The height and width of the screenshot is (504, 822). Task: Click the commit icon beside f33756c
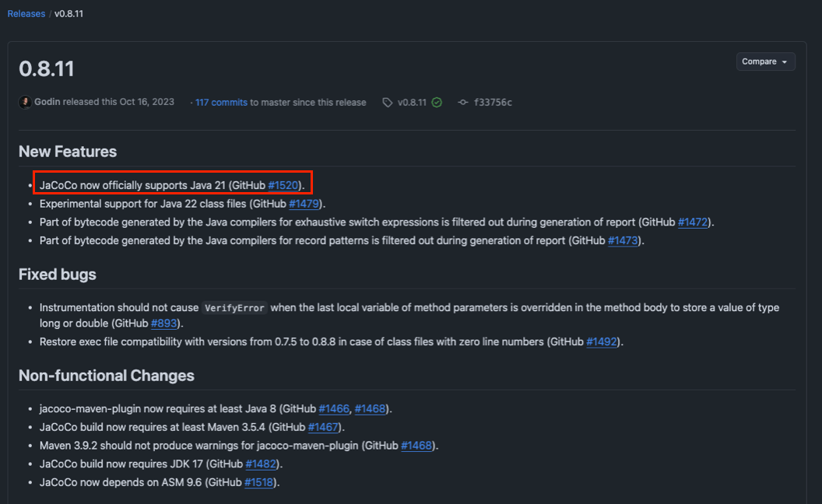pyautogui.click(x=463, y=103)
